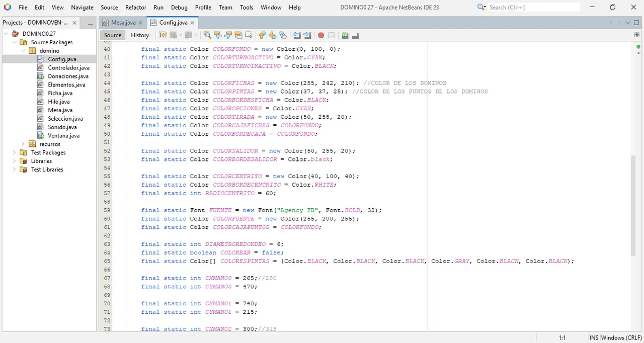Open the Refactor menu

(x=136, y=8)
